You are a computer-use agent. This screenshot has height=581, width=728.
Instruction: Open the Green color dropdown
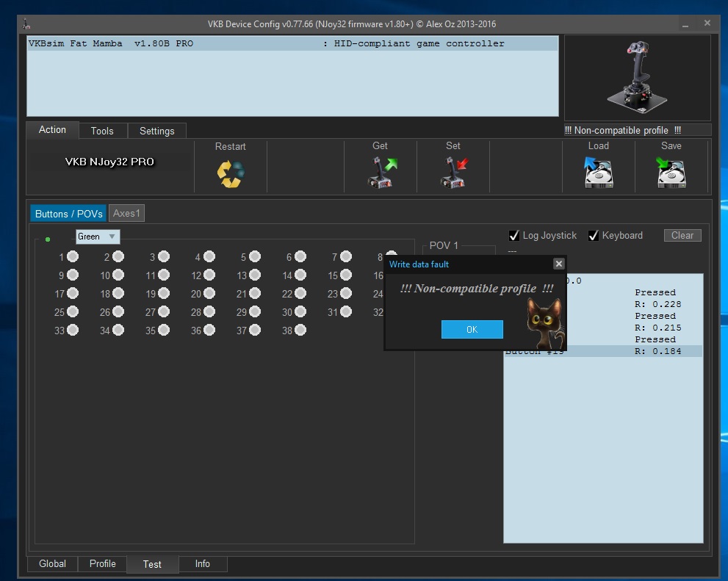click(x=98, y=237)
